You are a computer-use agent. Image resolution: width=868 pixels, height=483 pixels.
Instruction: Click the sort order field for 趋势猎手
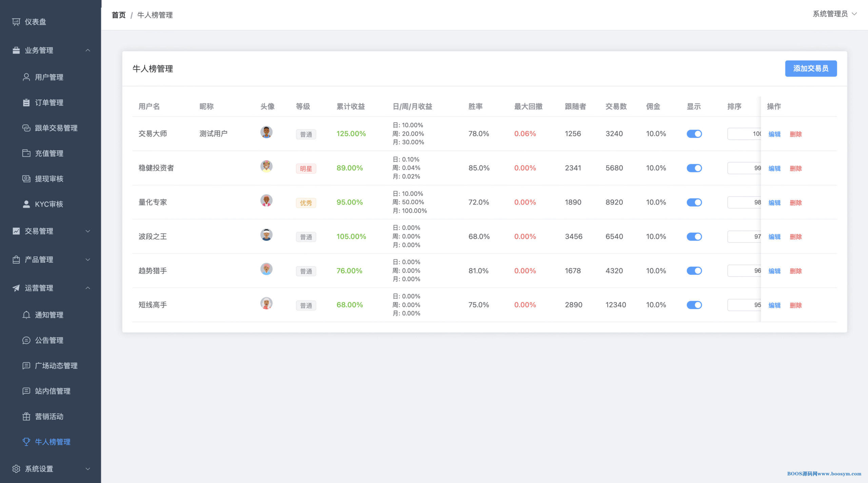tap(744, 271)
